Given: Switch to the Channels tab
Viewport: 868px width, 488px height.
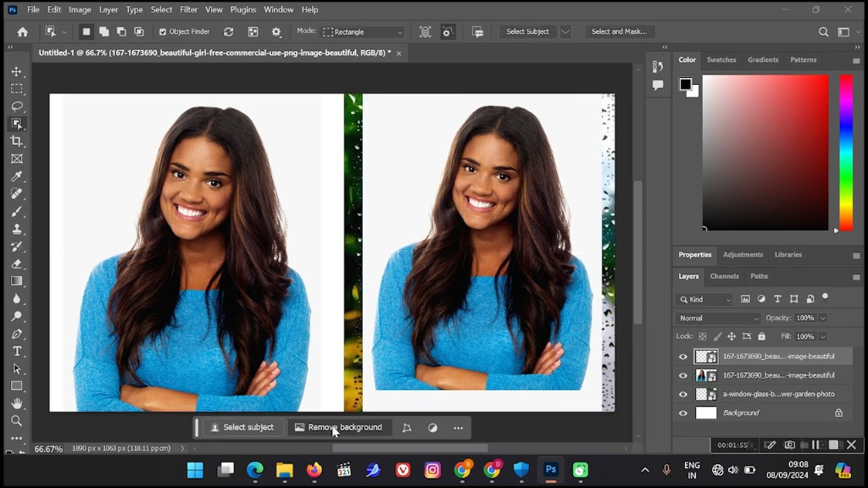Looking at the screenshot, I should 725,276.
